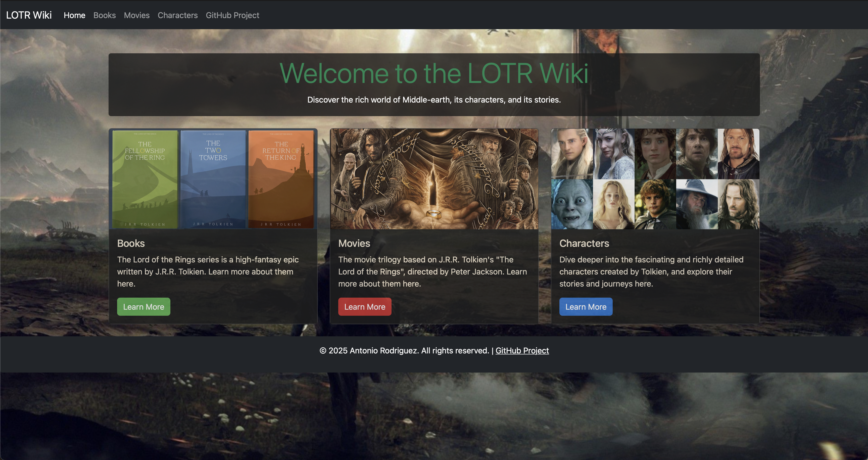Click the characters portrait collage image

pyautogui.click(x=655, y=179)
